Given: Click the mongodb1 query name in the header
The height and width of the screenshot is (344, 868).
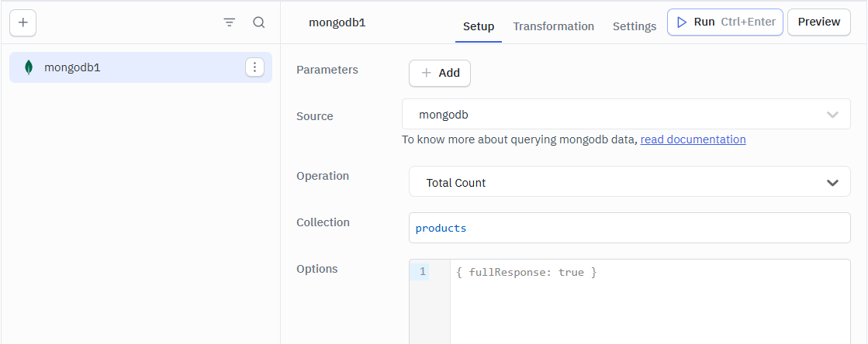Looking at the screenshot, I should tap(337, 22).
